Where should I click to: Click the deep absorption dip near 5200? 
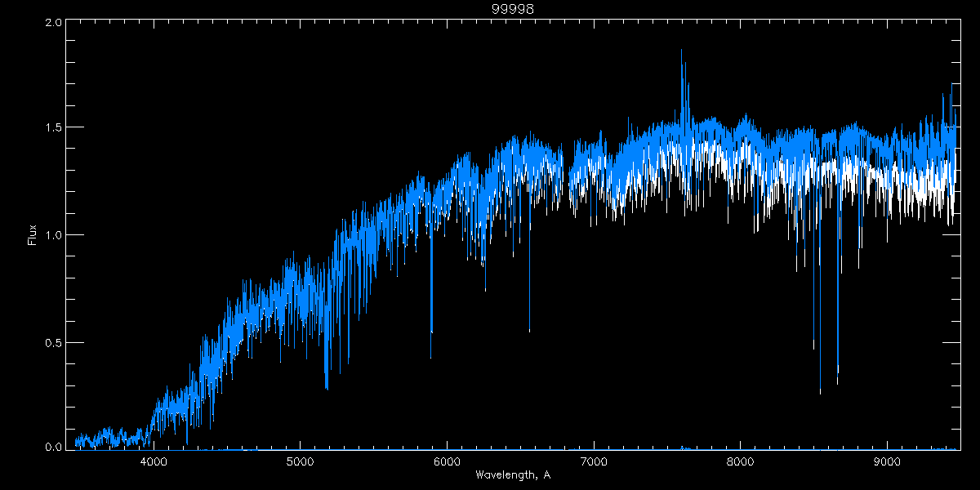(327, 387)
